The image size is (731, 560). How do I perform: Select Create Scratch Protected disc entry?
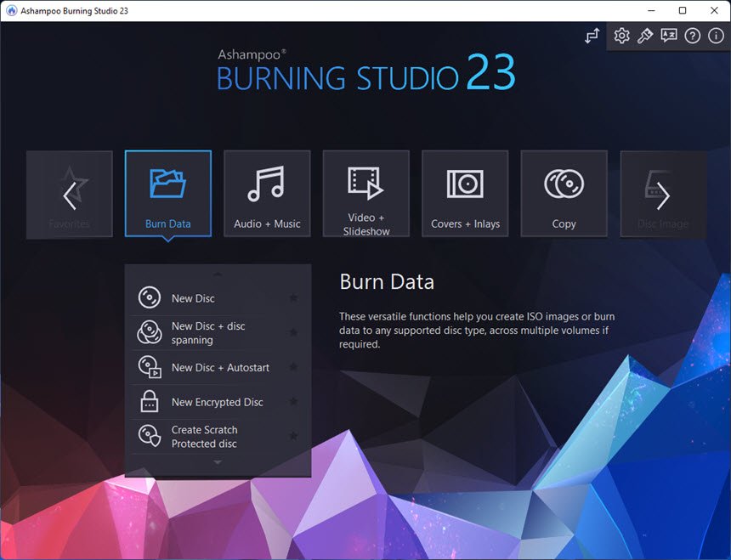218,437
